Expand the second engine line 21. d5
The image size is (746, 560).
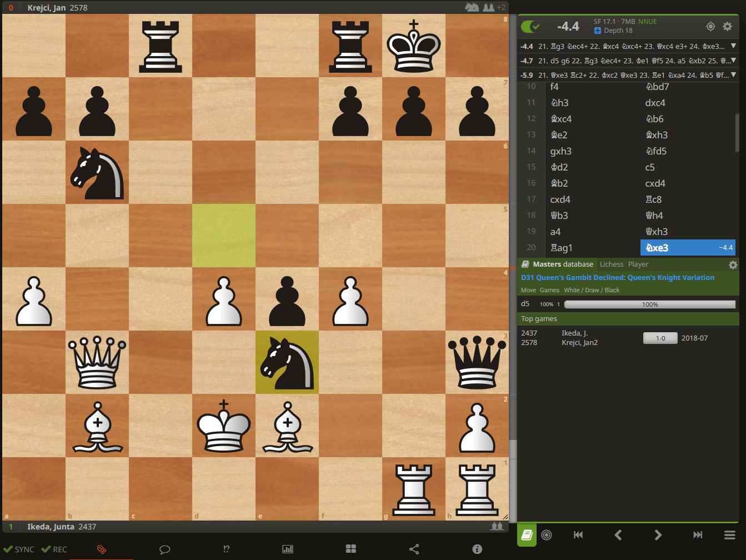[x=733, y=61]
